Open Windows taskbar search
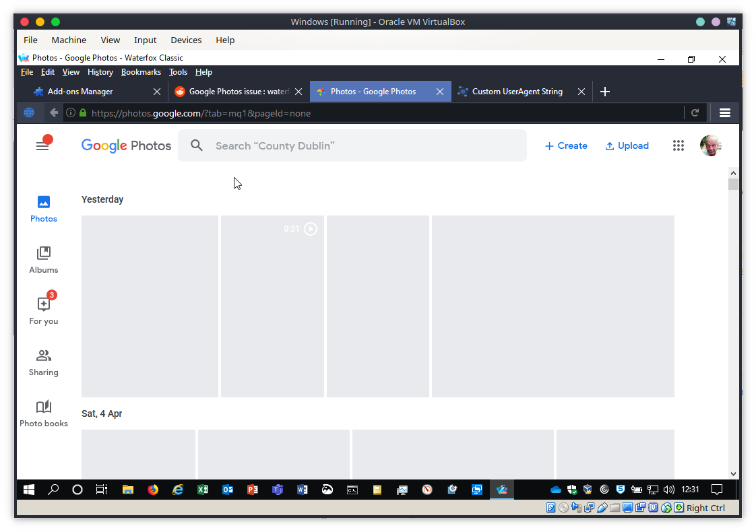756x532 pixels. click(53, 490)
